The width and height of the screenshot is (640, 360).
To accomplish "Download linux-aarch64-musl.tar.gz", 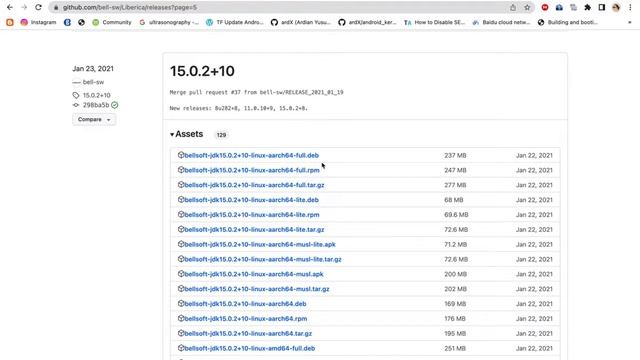I will click(x=257, y=289).
